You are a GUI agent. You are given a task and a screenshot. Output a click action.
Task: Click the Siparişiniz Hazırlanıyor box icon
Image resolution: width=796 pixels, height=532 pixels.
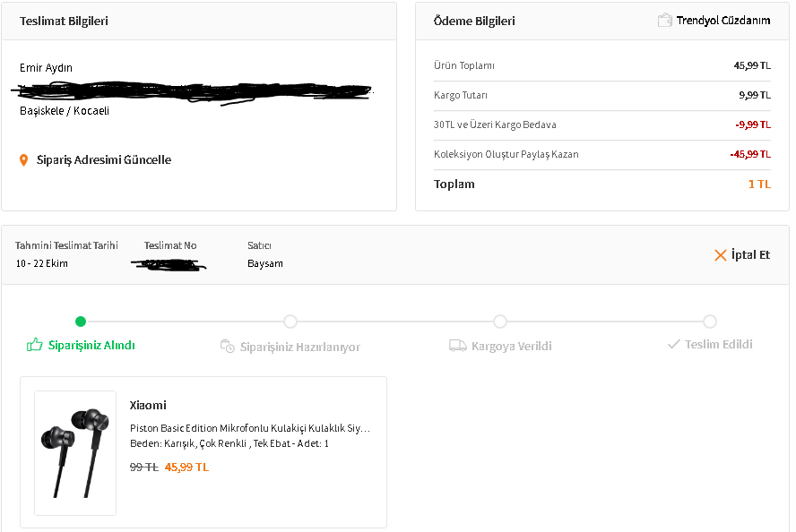coord(228,346)
